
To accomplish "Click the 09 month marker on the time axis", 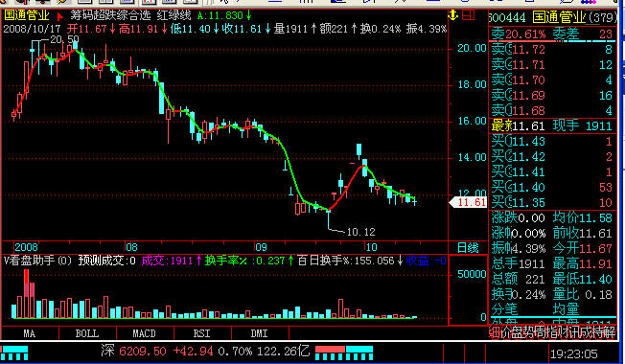I will [x=261, y=247].
